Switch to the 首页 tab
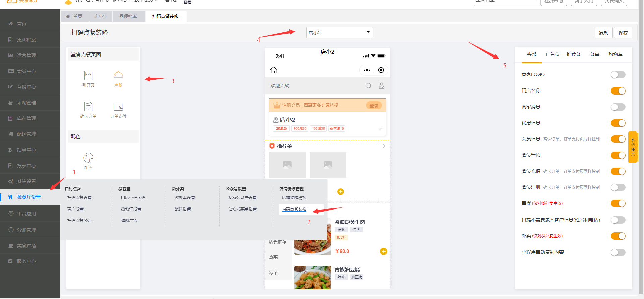The width and height of the screenshot is (644, 299). click(74, 16)
